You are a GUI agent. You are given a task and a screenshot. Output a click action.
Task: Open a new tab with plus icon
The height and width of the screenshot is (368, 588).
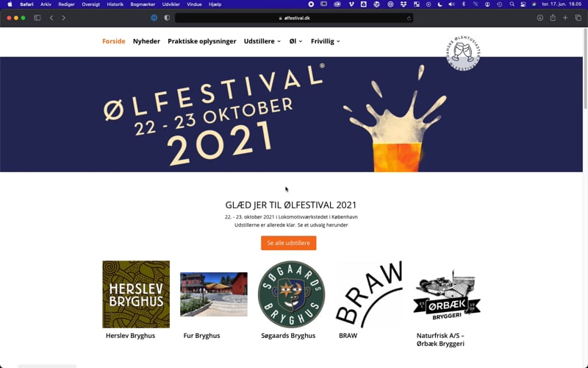click(x=565, y=18)
